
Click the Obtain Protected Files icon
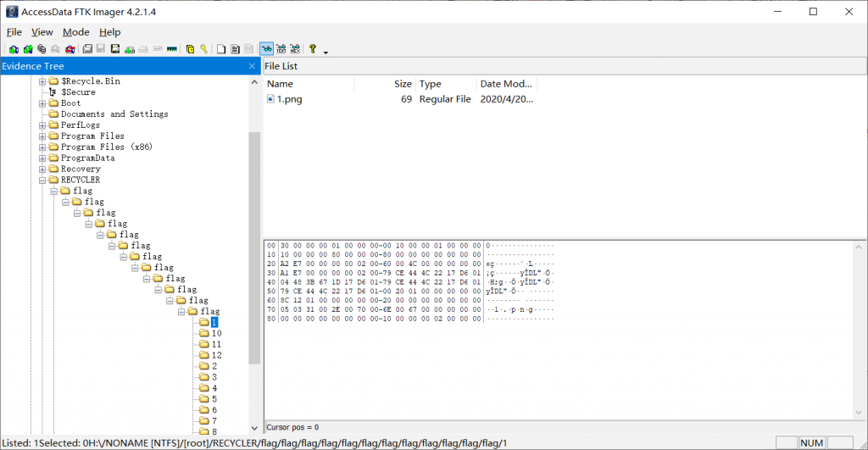click(190, 49)
